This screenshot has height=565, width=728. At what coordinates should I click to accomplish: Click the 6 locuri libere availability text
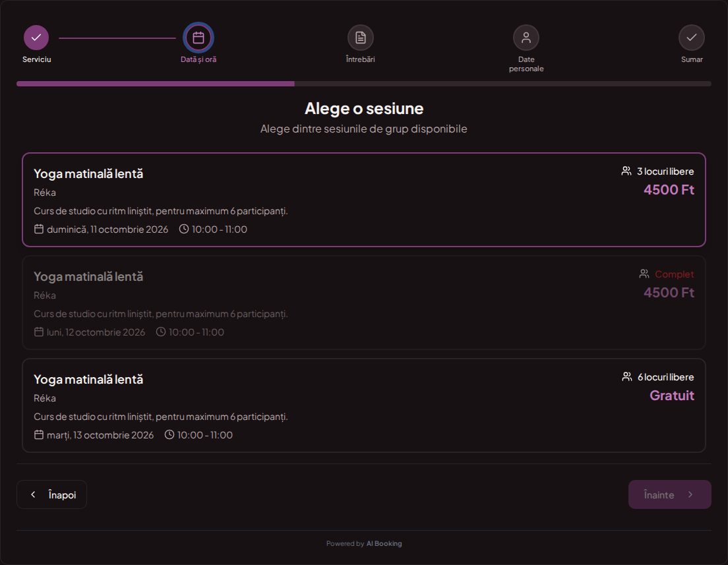coord(666,376)
